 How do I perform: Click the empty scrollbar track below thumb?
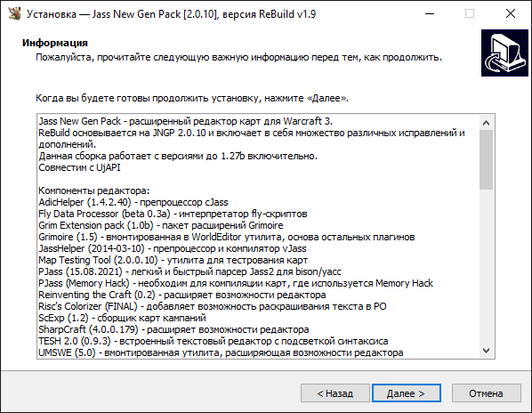pyautogui.click(x=487, y=266)
